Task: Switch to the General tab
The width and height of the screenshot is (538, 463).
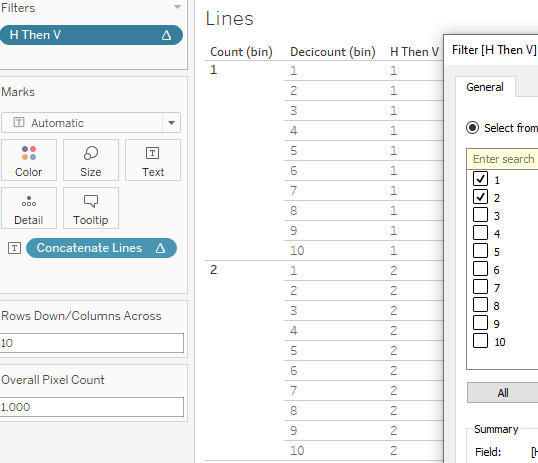Action: (485, 87)
